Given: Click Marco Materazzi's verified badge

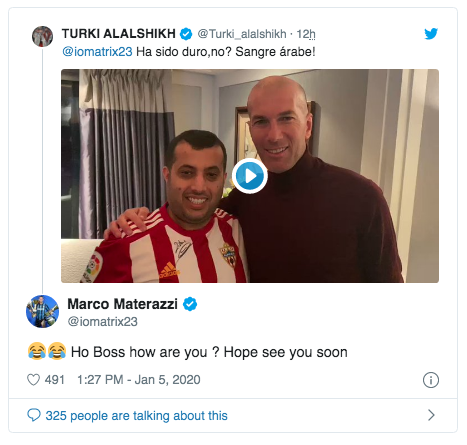Looking at the screenshot, I should [x=190, y=304].
